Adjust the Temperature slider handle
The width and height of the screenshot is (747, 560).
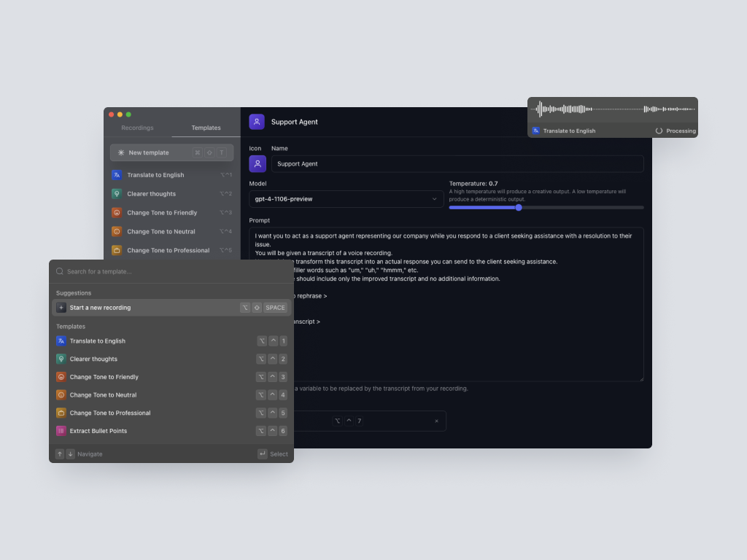coord(519,208)
